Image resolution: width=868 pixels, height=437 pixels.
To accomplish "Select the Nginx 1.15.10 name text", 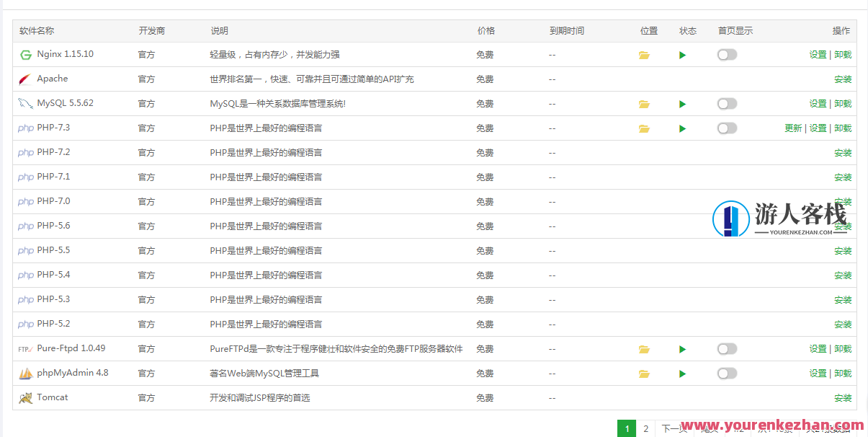I will tap(66, 54).
